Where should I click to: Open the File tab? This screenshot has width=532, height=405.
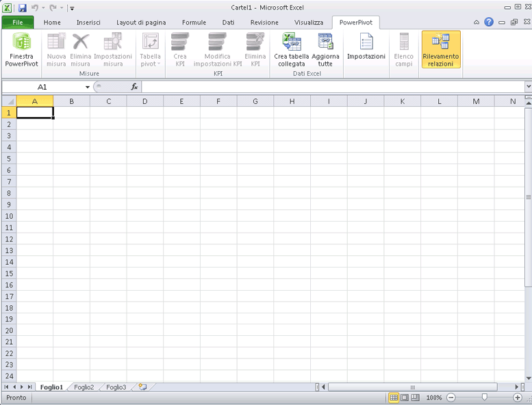point(18,23)
